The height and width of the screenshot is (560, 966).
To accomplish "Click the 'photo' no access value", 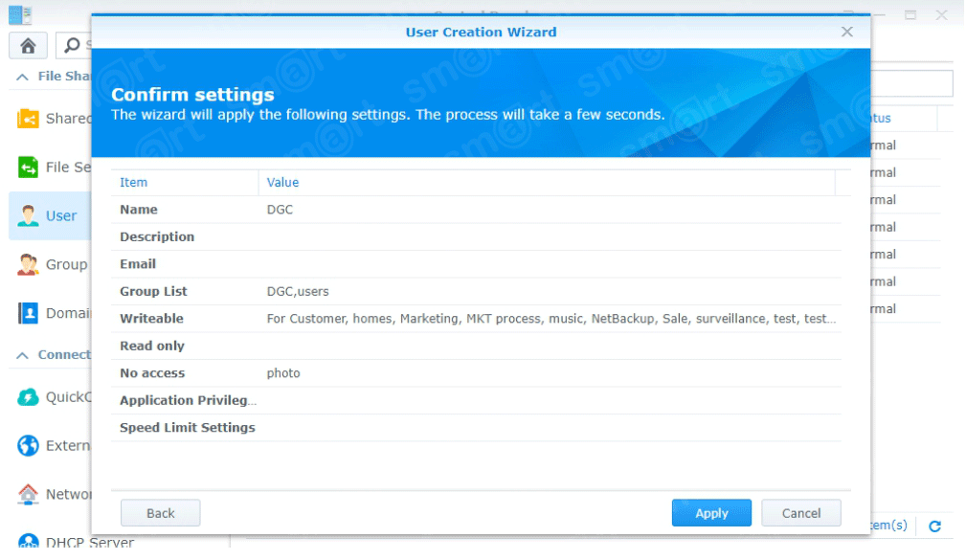I will pos(284,374).
